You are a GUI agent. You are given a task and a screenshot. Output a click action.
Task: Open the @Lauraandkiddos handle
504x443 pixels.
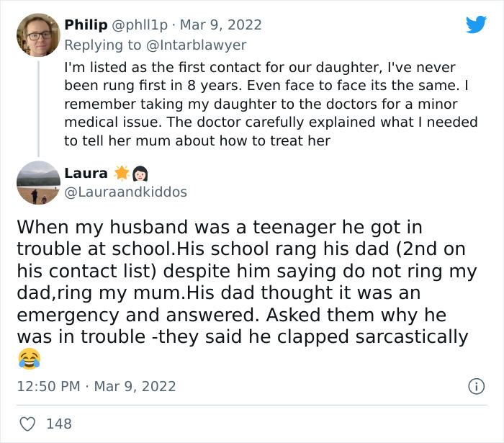[125, 192]
